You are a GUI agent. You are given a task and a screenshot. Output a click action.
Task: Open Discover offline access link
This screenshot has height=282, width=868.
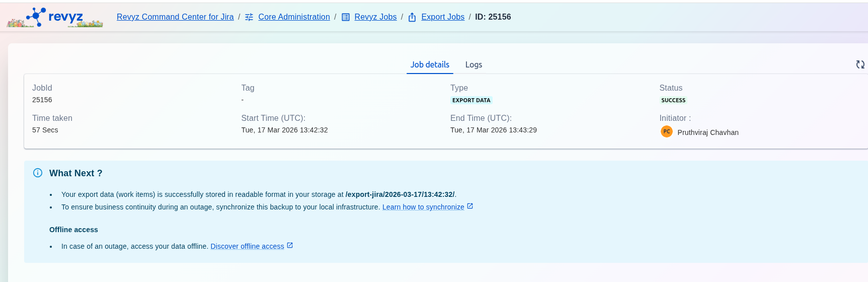(x=247, y=246)
